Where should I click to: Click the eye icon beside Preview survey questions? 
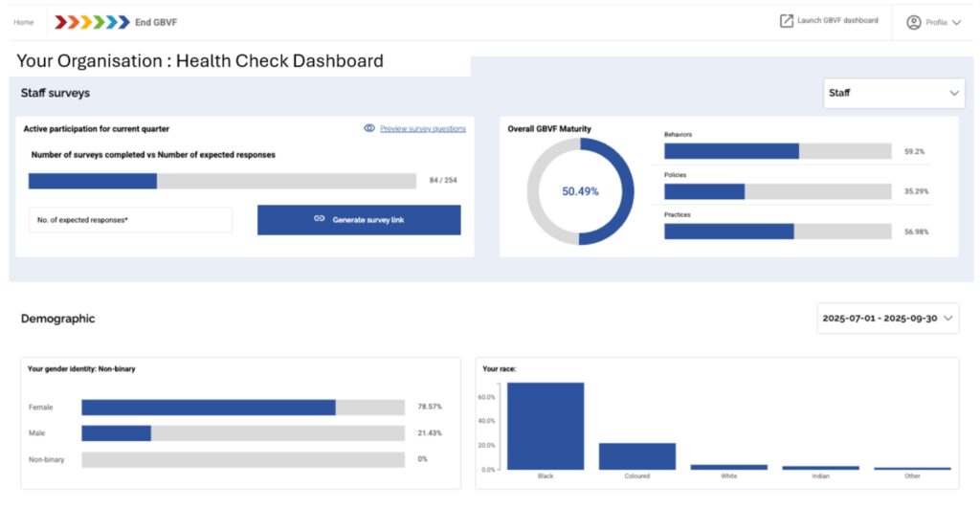[369, 128]
